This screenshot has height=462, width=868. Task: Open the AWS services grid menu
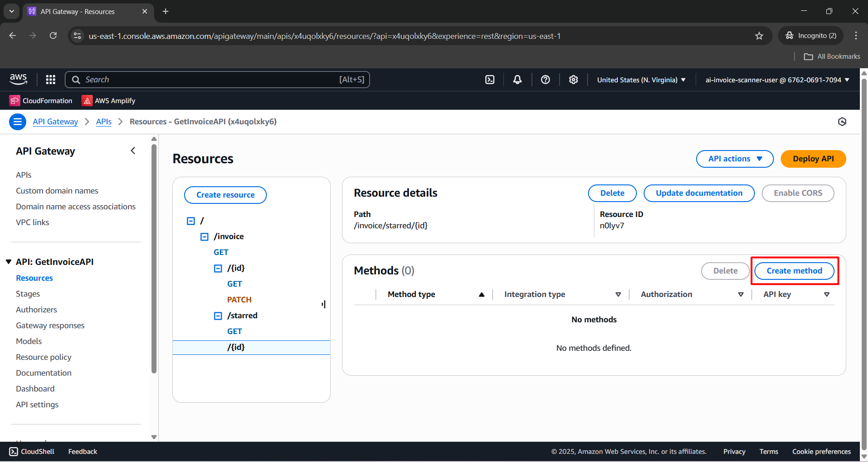pyautogui.click(x=51, y=80)
